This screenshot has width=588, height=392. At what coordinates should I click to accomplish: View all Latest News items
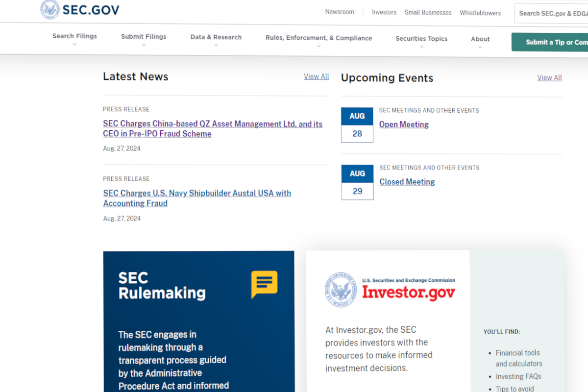[x=316, y=76]
